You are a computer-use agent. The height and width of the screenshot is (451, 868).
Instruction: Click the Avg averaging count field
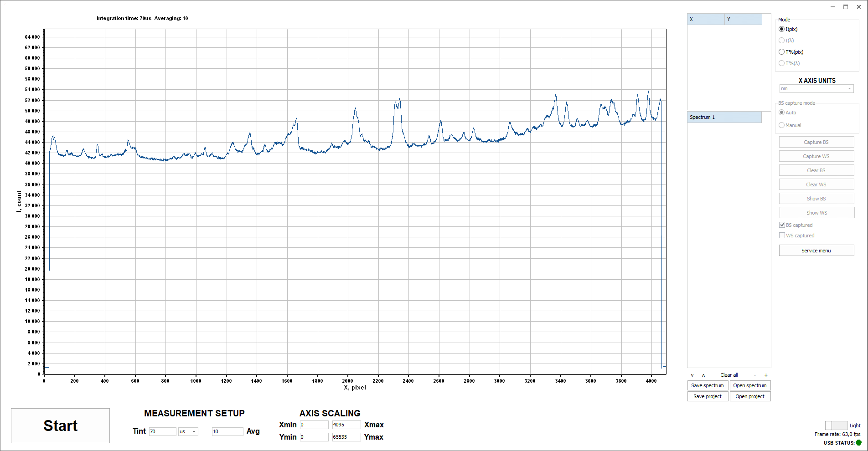(x=227, y=431)
